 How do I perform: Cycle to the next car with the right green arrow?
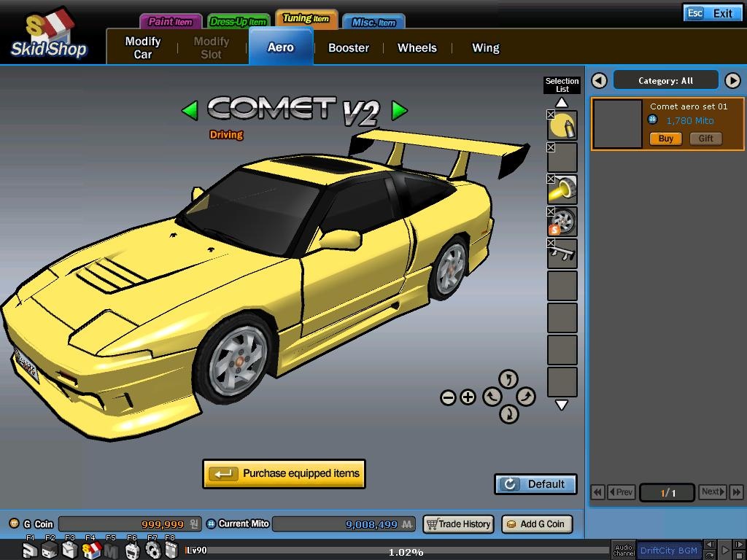tap(398, 111)
